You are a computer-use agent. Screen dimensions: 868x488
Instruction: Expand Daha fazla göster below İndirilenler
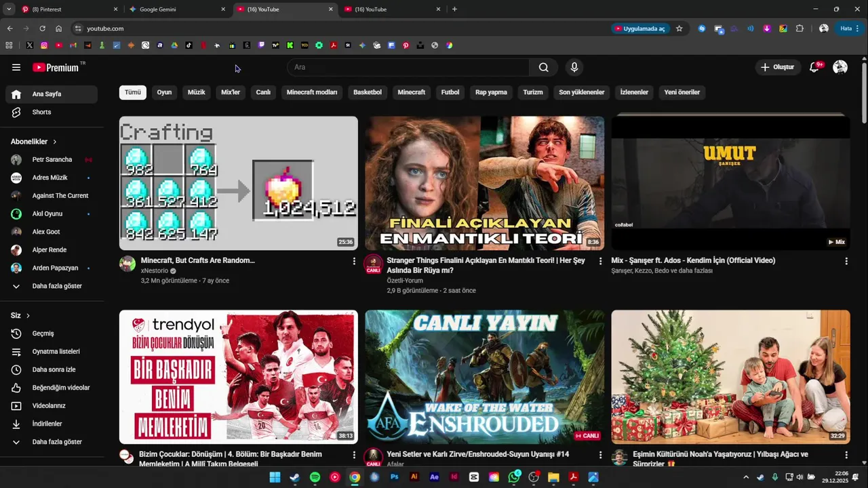click(52, 442)
